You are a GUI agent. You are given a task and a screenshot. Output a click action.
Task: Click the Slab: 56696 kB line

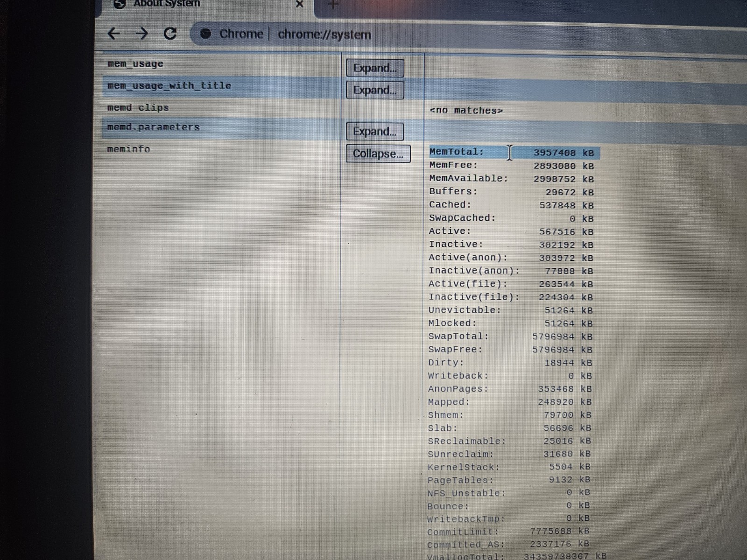[509, 428]
